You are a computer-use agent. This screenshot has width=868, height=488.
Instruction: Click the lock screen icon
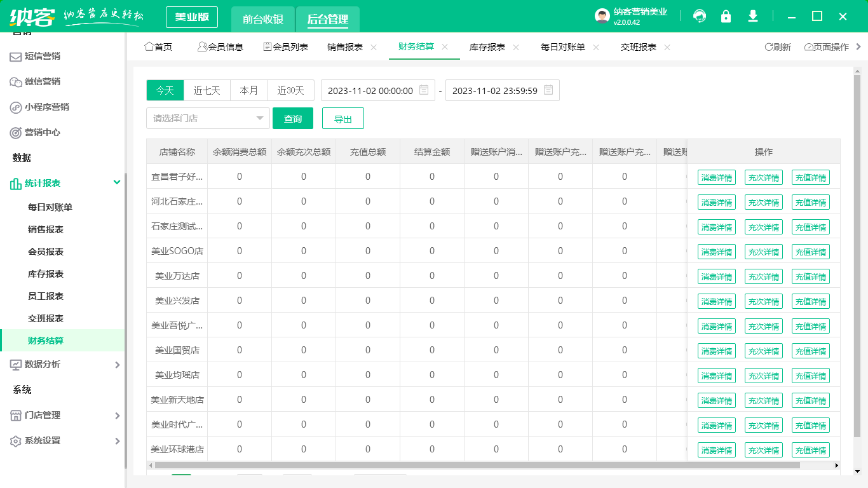point(726,17)
